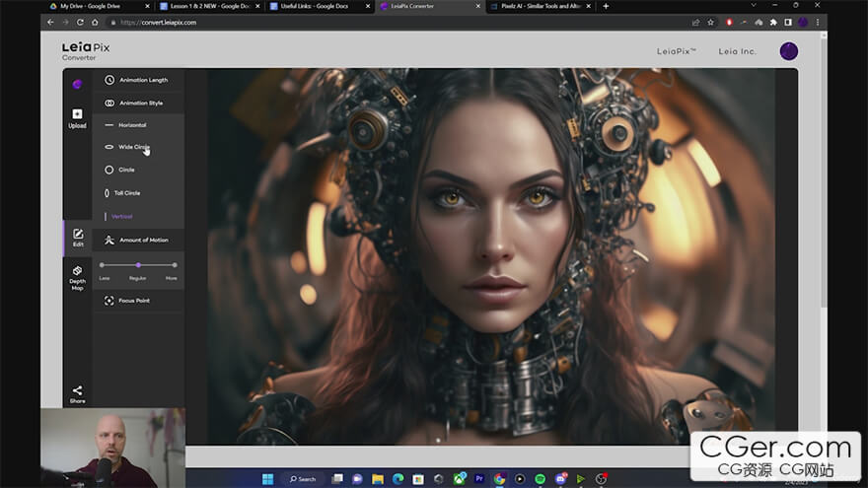Open File Explorer from taskbar

(x=378, y=479)
